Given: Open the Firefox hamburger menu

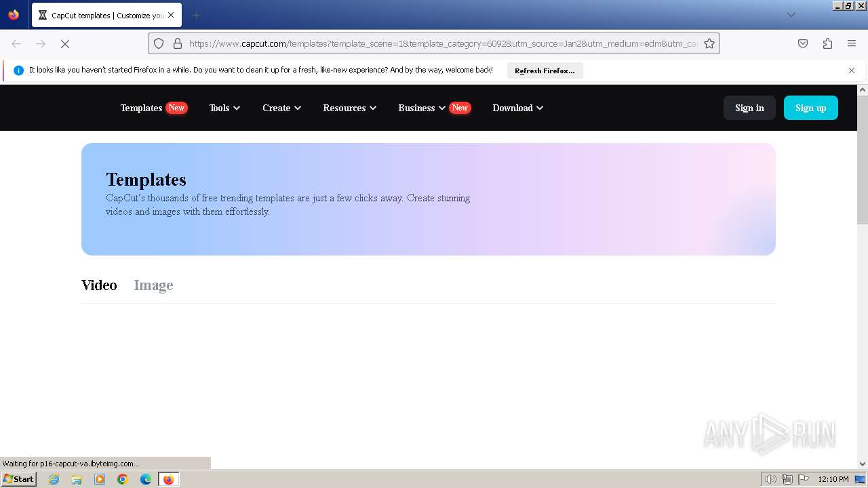Looking at the screenshot, I should [x=852, y=43].
